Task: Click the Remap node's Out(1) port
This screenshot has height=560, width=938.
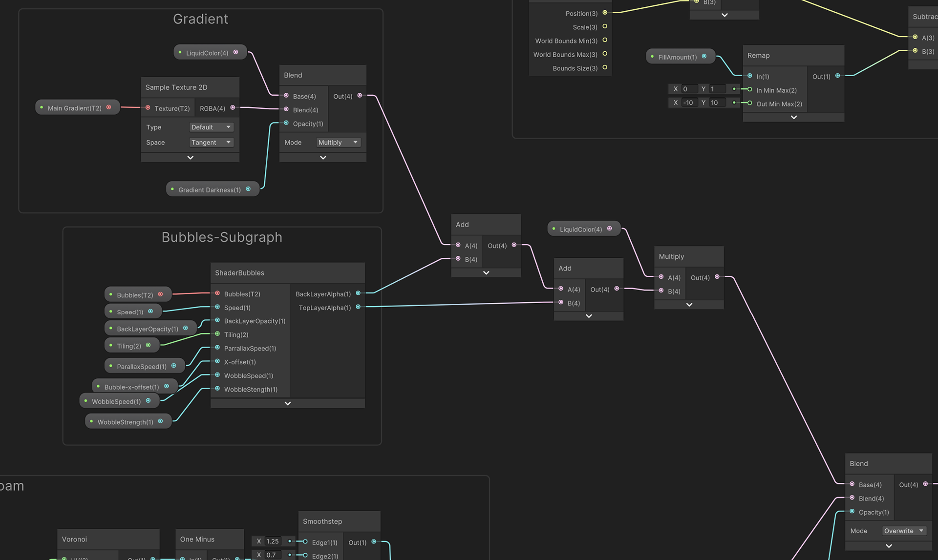Action: coord(837,76)
